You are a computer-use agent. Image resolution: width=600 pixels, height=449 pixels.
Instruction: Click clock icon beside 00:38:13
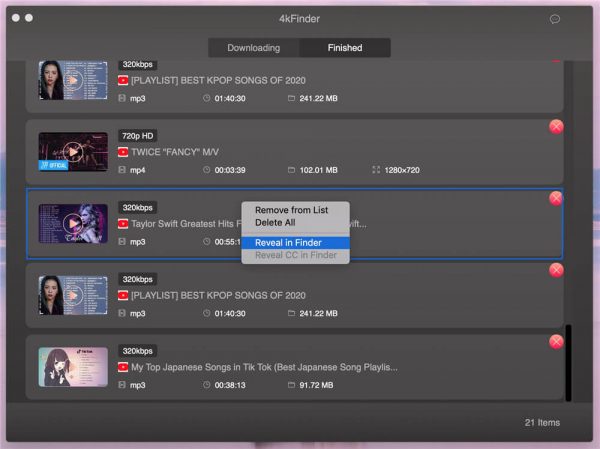(207, 385)
